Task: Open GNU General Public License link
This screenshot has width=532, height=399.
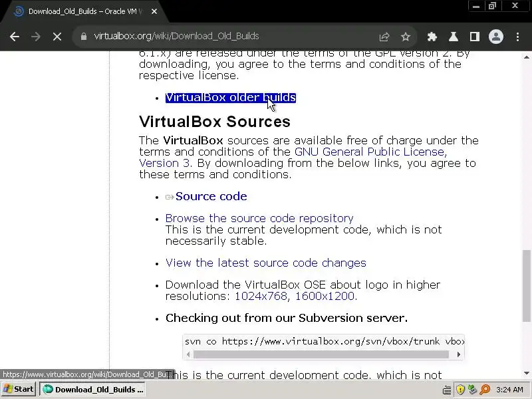Action: coord(370,152)
